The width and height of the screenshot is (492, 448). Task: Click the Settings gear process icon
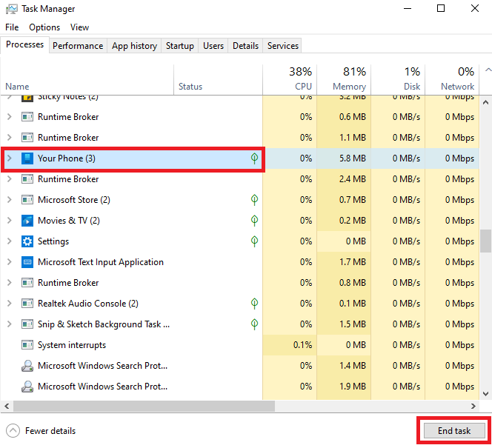click(x=27, y=241)
